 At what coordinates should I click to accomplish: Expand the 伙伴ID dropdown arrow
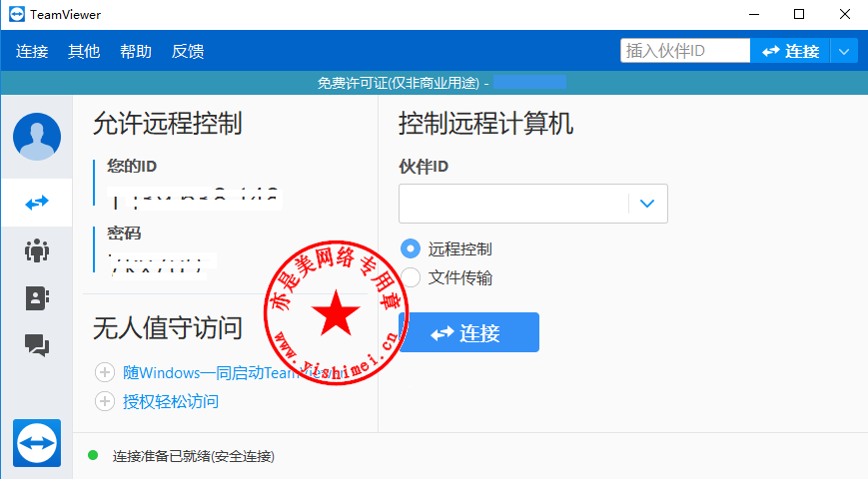pyautogui.click(x=647, y=204)
